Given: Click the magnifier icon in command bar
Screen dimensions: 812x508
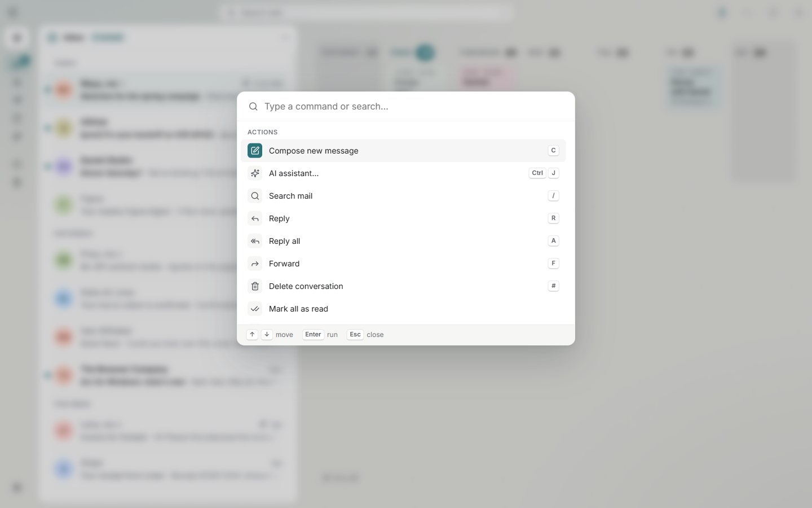Looking at the screenshot, I should [253, 106].
